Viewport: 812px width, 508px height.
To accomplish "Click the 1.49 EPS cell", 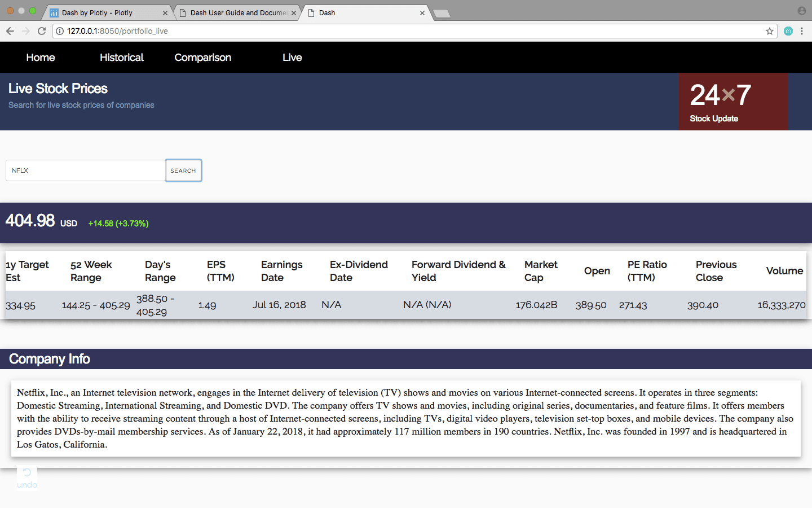I will tap(207, 305).
